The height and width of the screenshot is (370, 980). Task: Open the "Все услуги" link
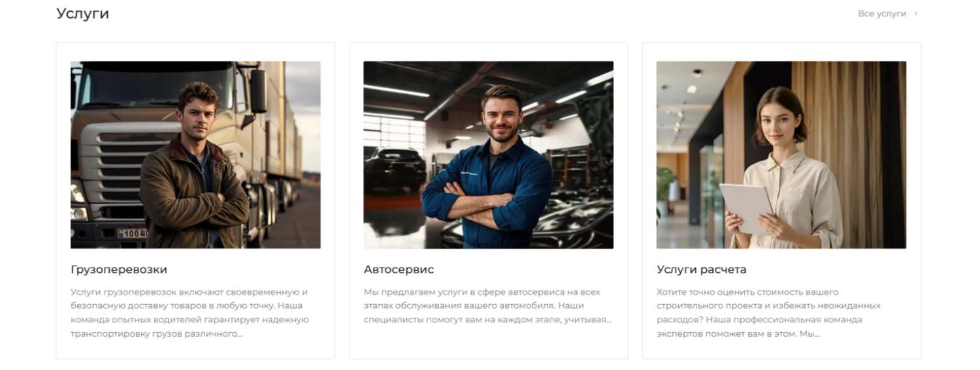(881, 14)
